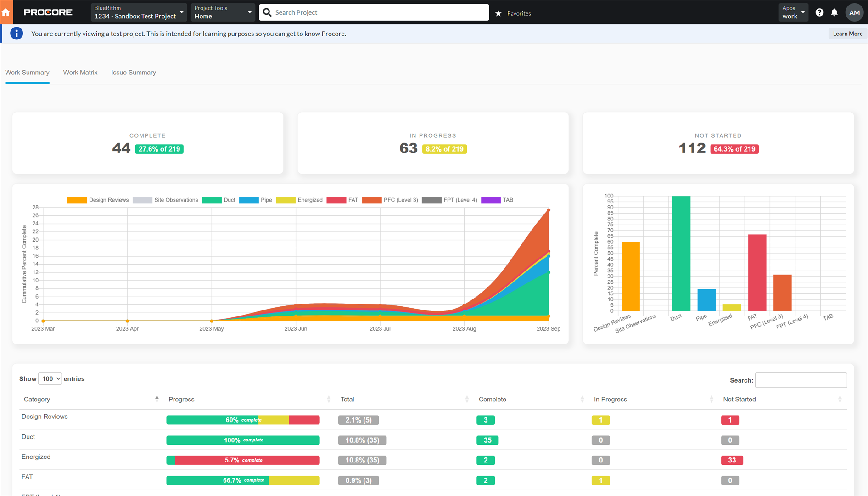The height and width of the screenshot is (496, 868).
Task: Open the Show entries count dropdown
Action: 50,379
